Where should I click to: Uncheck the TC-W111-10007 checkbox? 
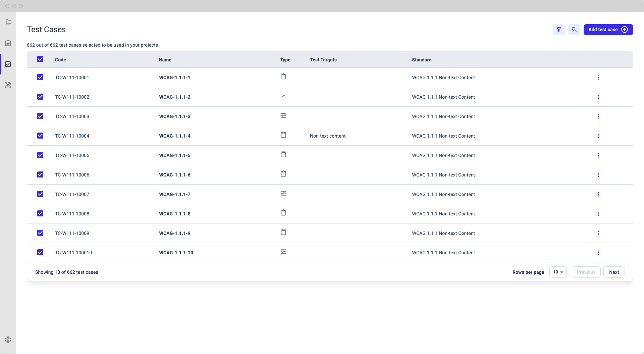coord(40,194)
